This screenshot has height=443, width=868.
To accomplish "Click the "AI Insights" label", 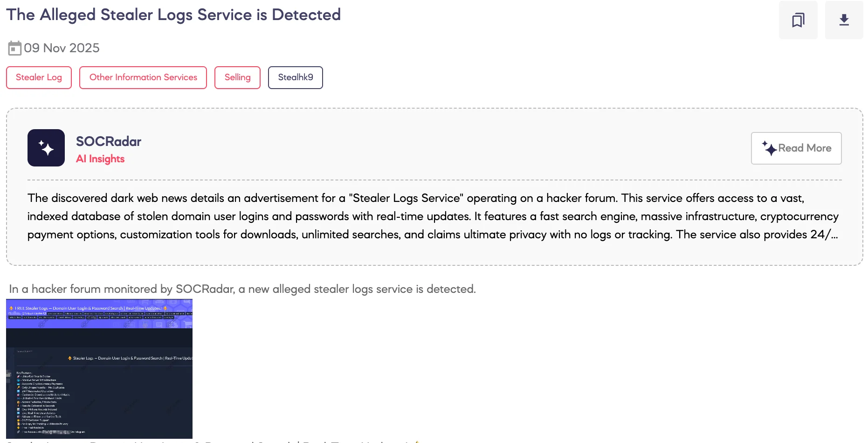I will tap(100, 159).
